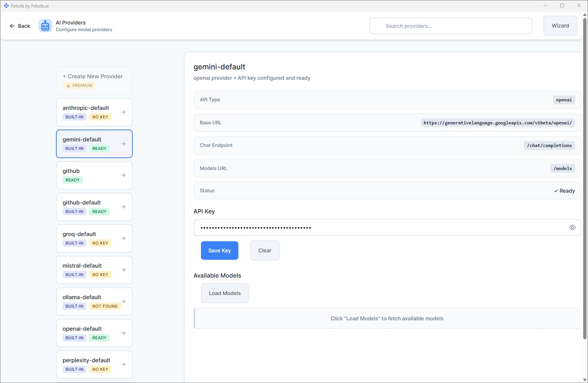Click the NO KEY badge on mistral-default
Viewport: 588px width, 383px height.
(x=100, y=275)
